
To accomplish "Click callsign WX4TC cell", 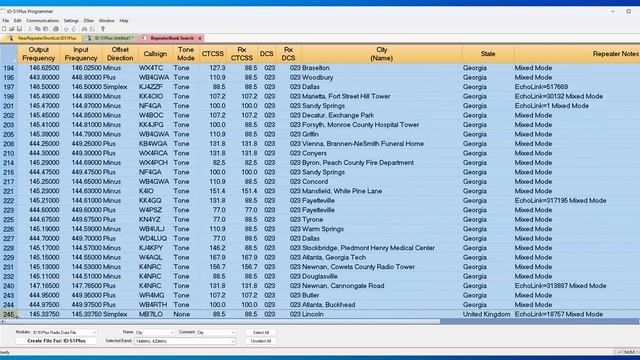I will click(x=155, y=68).
